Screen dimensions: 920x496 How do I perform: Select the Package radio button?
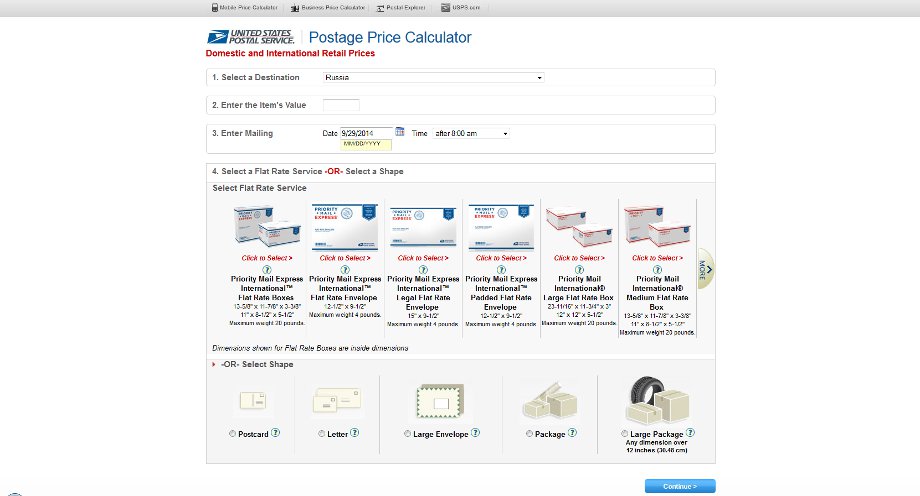(x=529, y=434)
